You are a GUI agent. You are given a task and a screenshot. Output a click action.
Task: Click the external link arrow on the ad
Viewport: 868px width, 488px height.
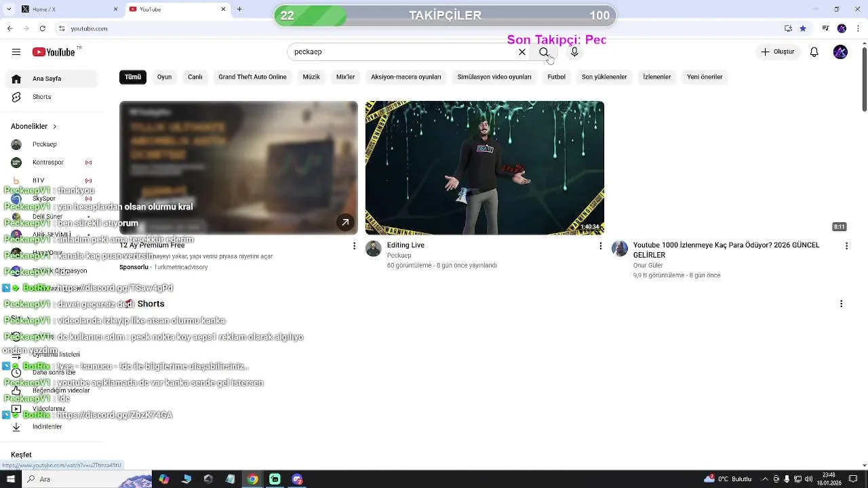point(345,222)
